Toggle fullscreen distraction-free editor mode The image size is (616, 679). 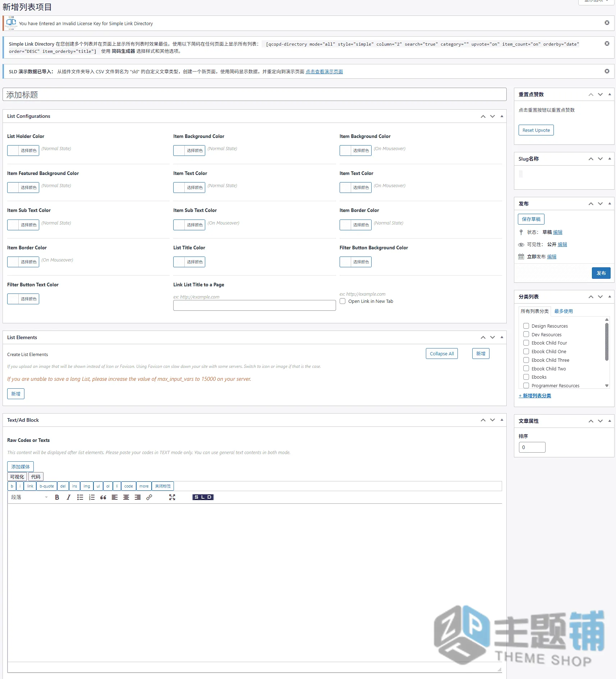tap(172, 497)
